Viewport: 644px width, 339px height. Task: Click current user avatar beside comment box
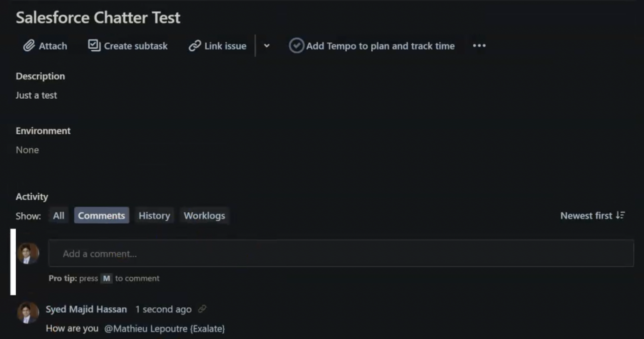(x=28, y=253)
